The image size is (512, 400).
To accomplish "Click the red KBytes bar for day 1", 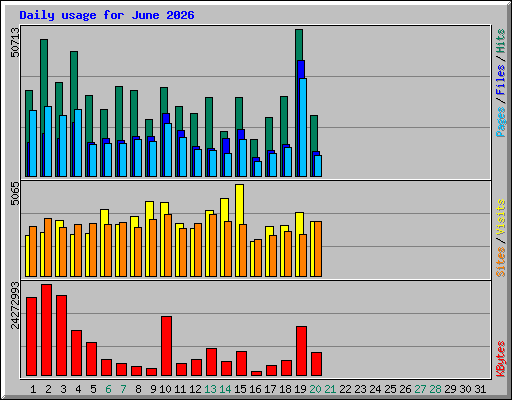I will point(31,336).
